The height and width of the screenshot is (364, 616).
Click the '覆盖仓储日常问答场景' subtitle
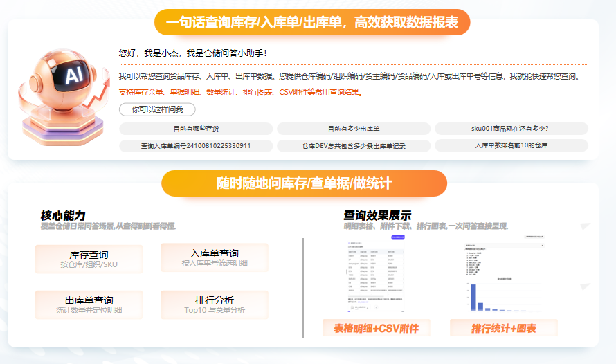click(x=108, y=226)
